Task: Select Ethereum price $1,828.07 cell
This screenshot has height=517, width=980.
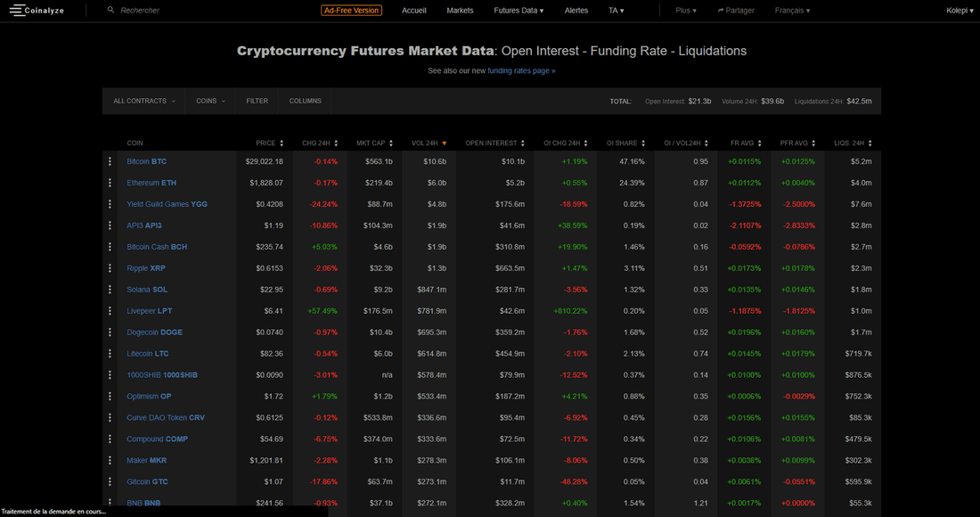Action: click(x=266, y=183)
